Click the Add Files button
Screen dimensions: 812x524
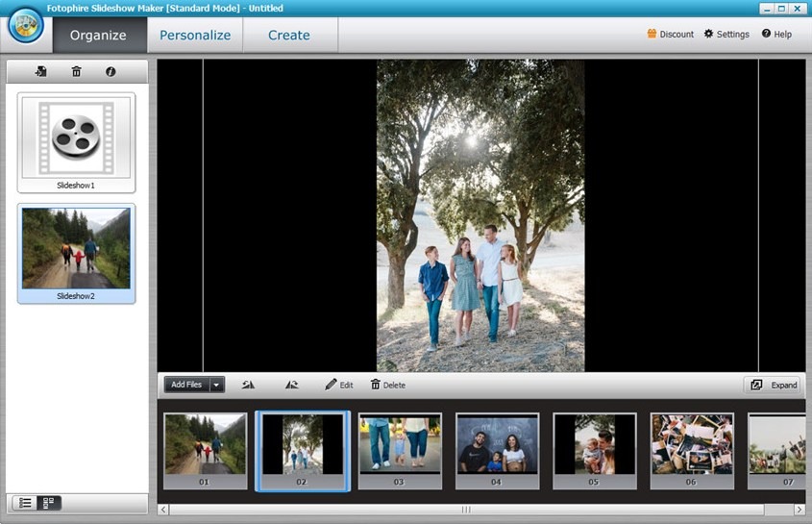click(186, 385)
